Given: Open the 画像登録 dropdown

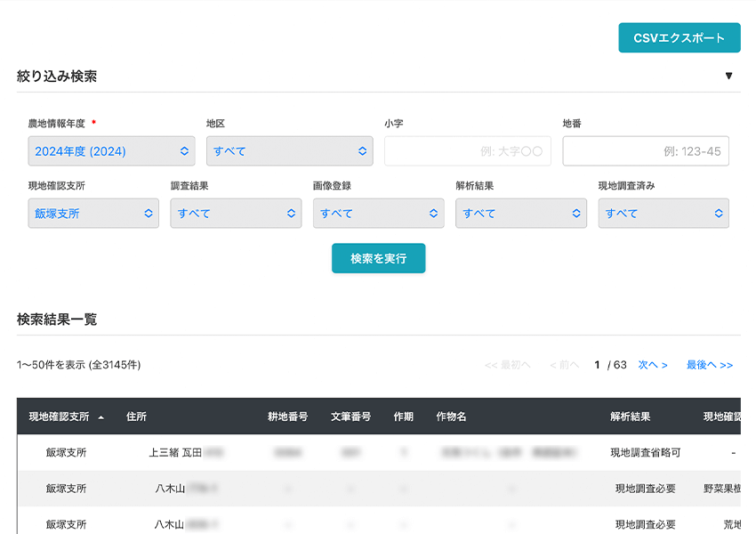Looking at the screenshot, I should coord(378,214).
